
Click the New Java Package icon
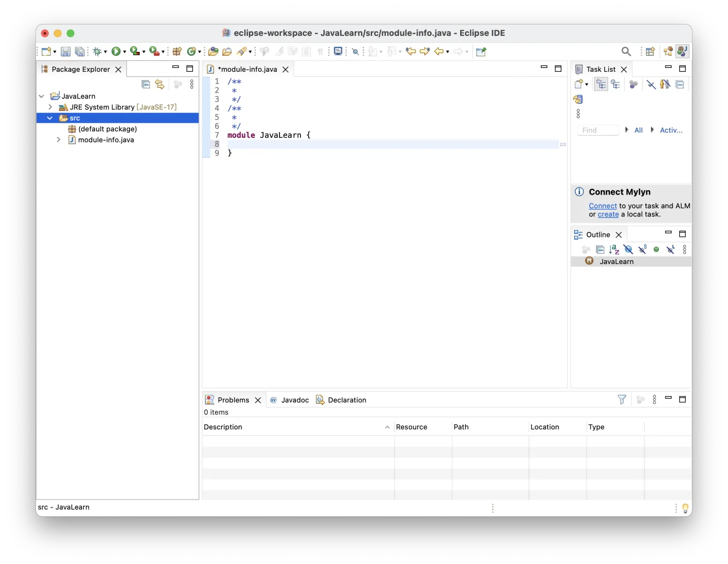click(x=177, y=51)
